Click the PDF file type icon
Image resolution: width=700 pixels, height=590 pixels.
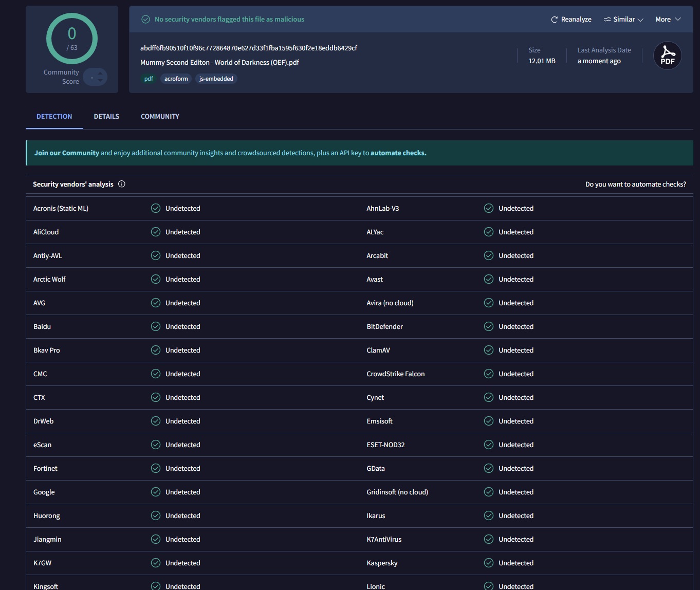[668, 56]
